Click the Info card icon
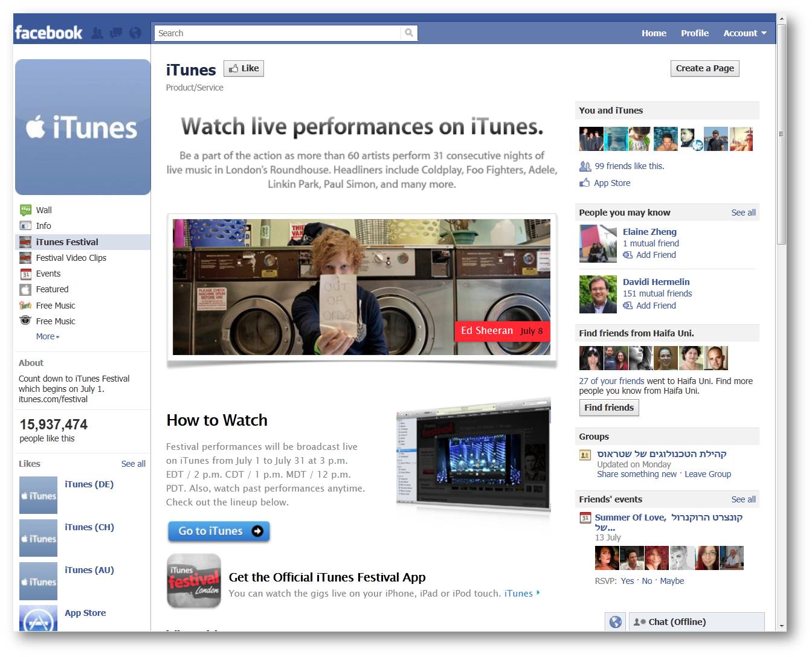 pyautogui.click(x=25, y=226)
